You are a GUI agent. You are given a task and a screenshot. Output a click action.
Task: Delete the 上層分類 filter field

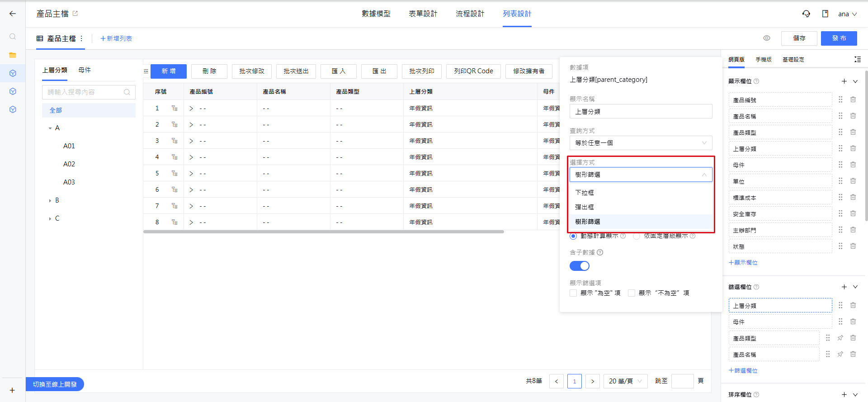[x=853, y=305]
